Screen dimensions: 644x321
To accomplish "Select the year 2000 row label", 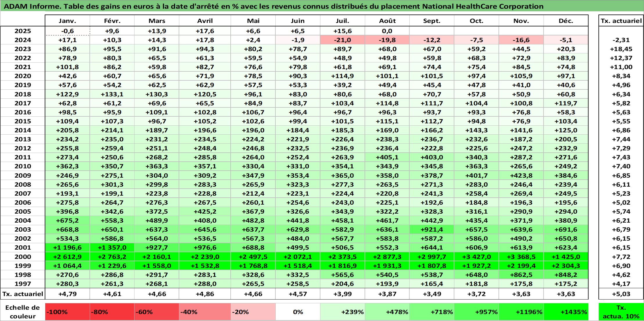I will (x=23, y=257).
